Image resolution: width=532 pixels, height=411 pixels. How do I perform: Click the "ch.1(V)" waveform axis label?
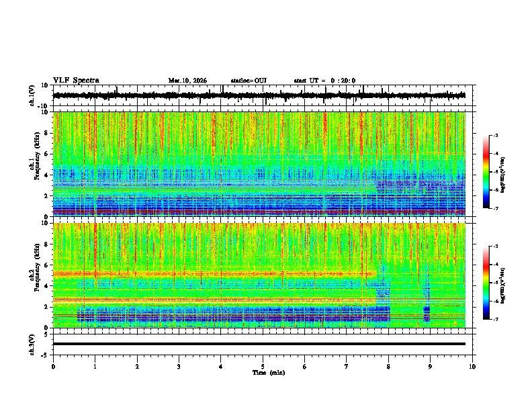click(32, 95)
